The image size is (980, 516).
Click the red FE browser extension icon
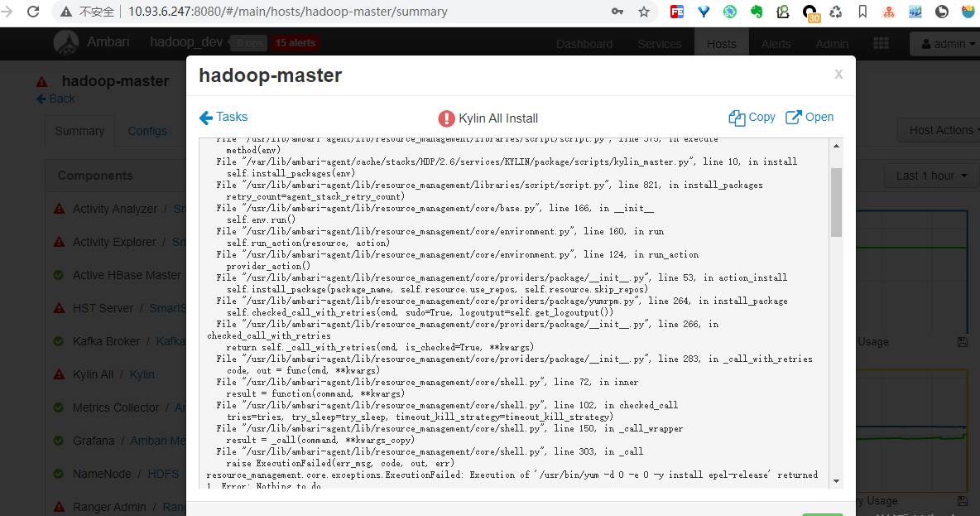click(x=677, y=12)
